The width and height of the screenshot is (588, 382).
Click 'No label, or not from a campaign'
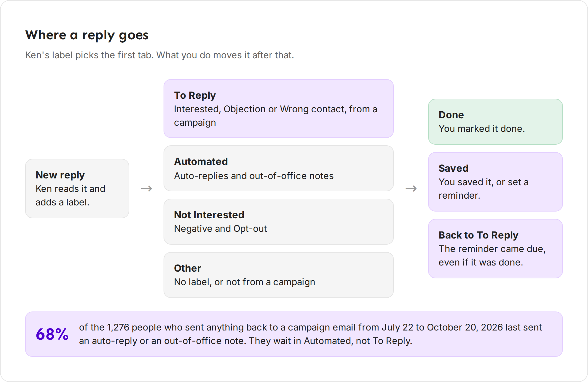(245, 282)
